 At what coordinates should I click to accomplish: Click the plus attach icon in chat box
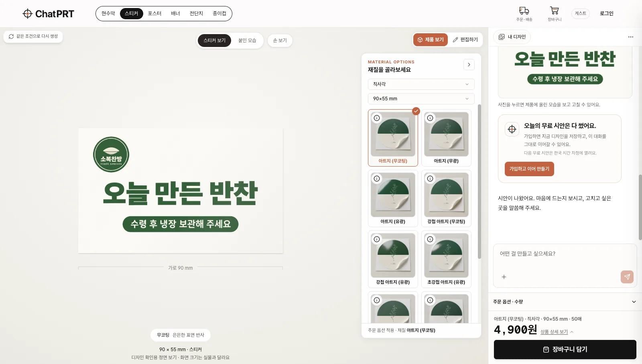[x=504, y=277]
